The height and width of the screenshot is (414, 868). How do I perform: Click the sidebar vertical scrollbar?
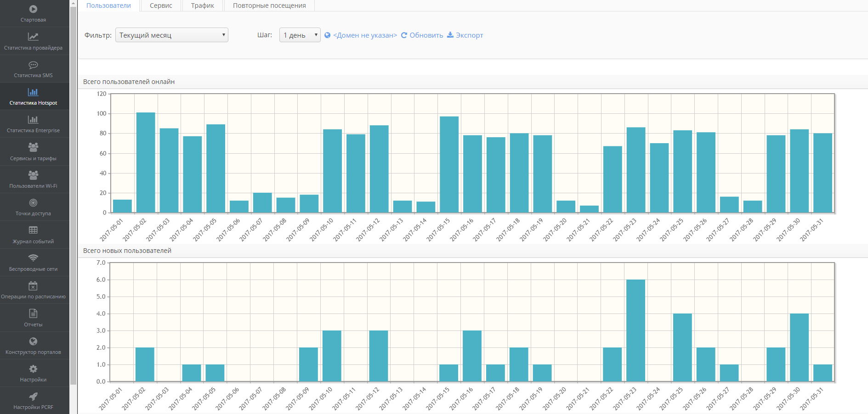point(73,193)
